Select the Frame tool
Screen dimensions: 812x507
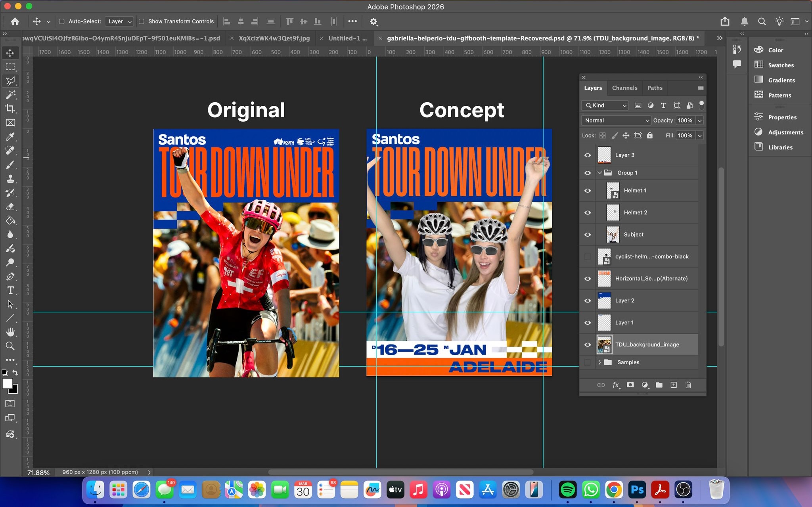click(10, 122)
